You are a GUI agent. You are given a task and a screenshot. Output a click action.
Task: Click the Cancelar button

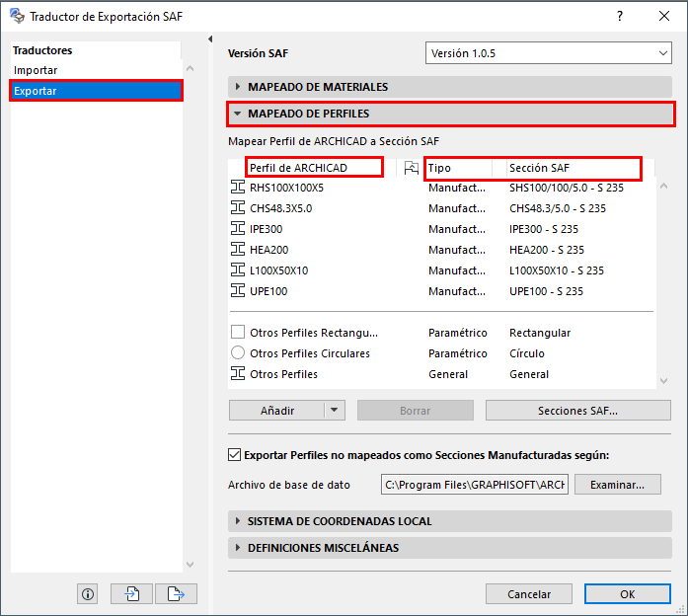[x=529, y=594]
